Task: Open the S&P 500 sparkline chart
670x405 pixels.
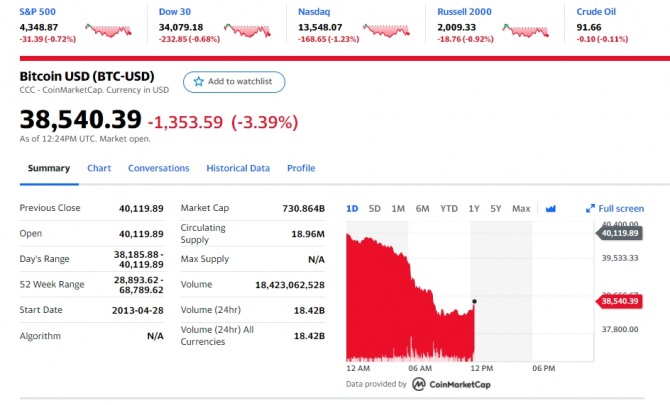Action: 107,30
